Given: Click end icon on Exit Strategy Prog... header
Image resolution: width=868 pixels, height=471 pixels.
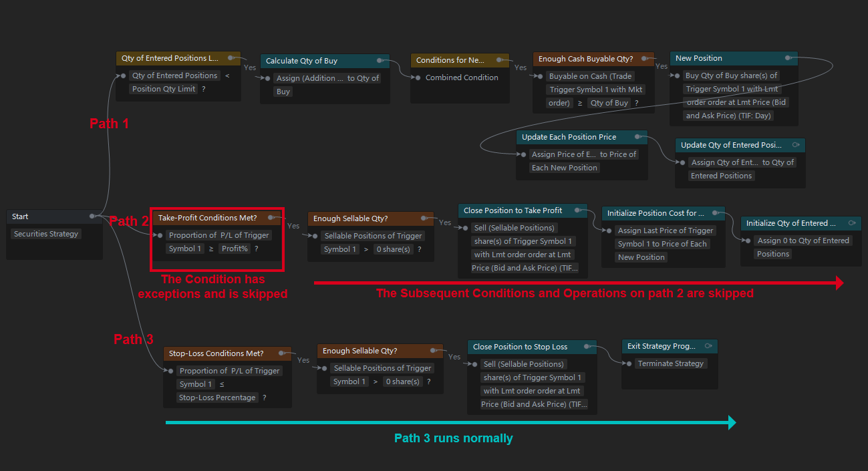Looking at the screenshot, I should pyautogui.click(x=708, y=345).
